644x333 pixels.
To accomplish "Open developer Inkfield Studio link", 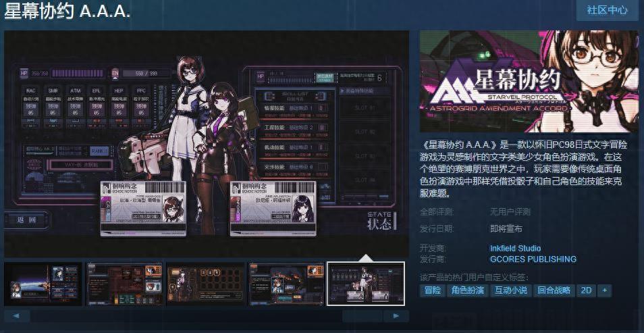I will pos(515,248).
